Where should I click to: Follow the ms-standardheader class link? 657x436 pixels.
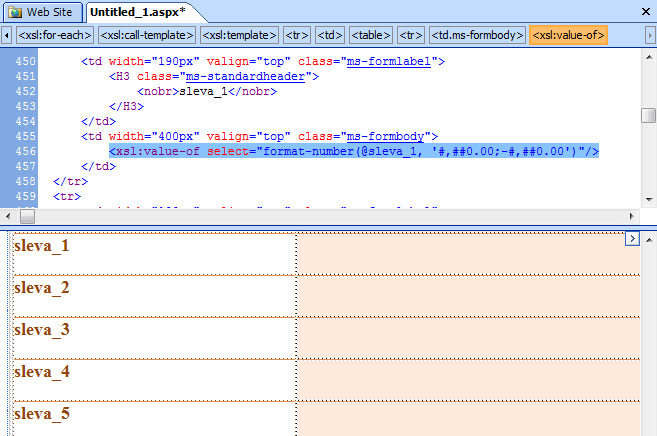tap(245, 77)
